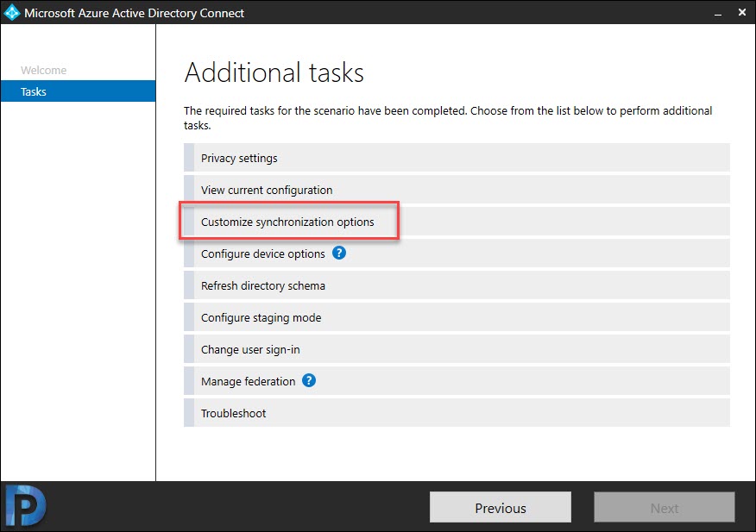756x532 pixels.
Task: Close the Azure AD Connect wizard
Action: (x=742, y=13)
